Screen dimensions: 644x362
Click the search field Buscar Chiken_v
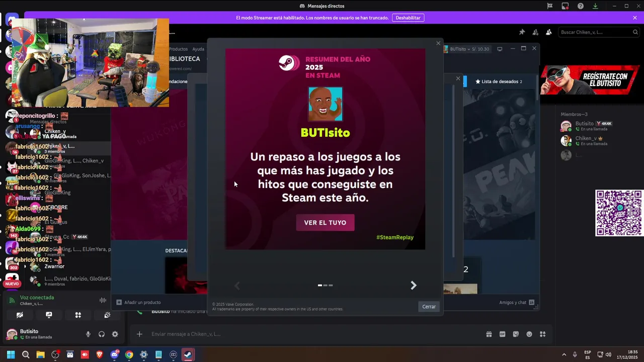coord(599,32)
